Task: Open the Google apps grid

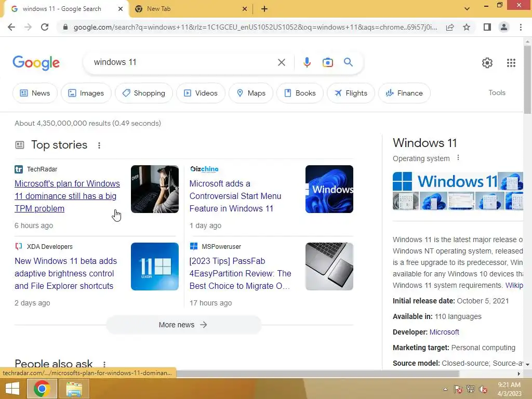Action: (x=511, y=63)
